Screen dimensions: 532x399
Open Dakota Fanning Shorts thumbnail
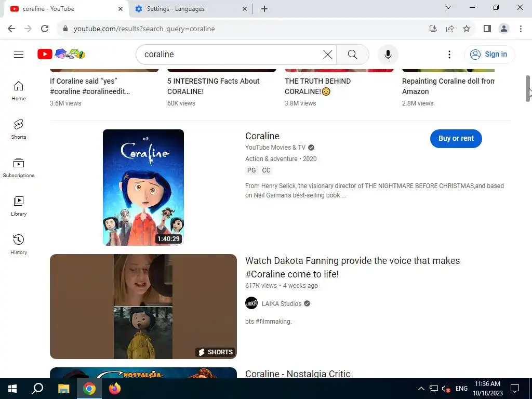coord(143,307)
